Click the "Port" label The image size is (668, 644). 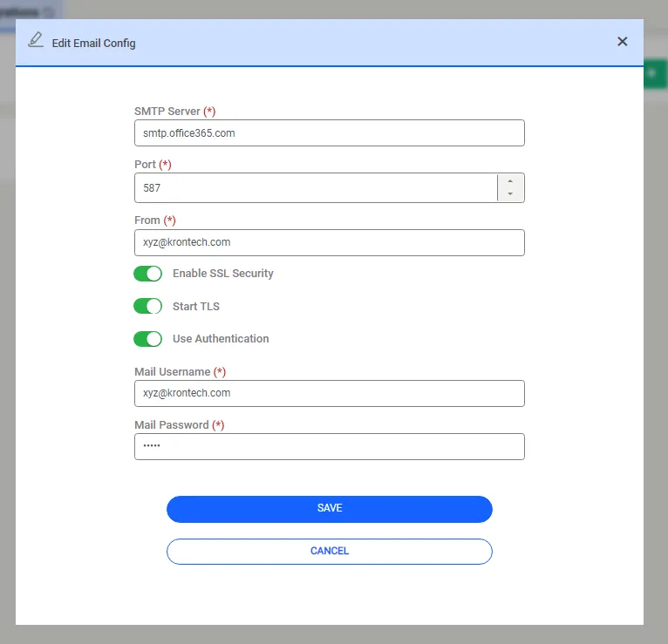coord(145,165)
